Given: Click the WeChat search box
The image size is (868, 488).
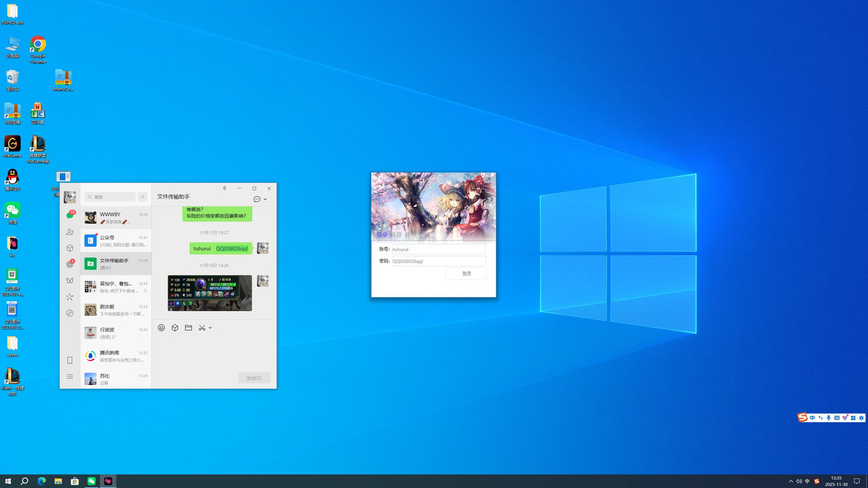Looking at the screenshot, I should (110, 197).
